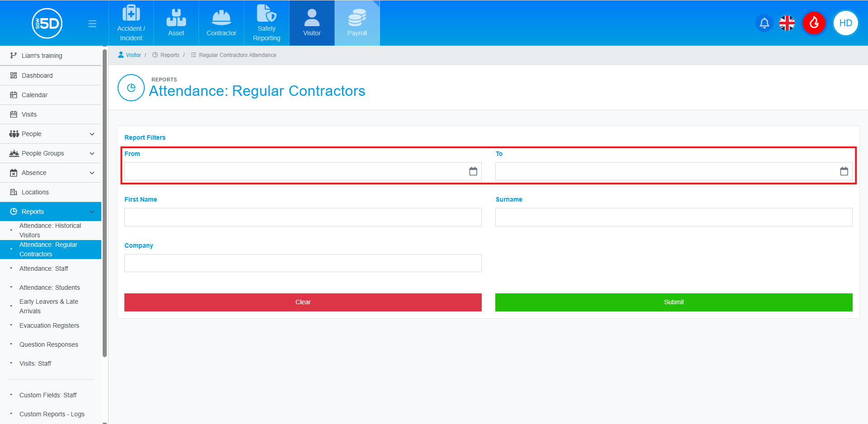The image size is (868, 424).
Task: Focus the First Name input
Action: coord(303,217)
